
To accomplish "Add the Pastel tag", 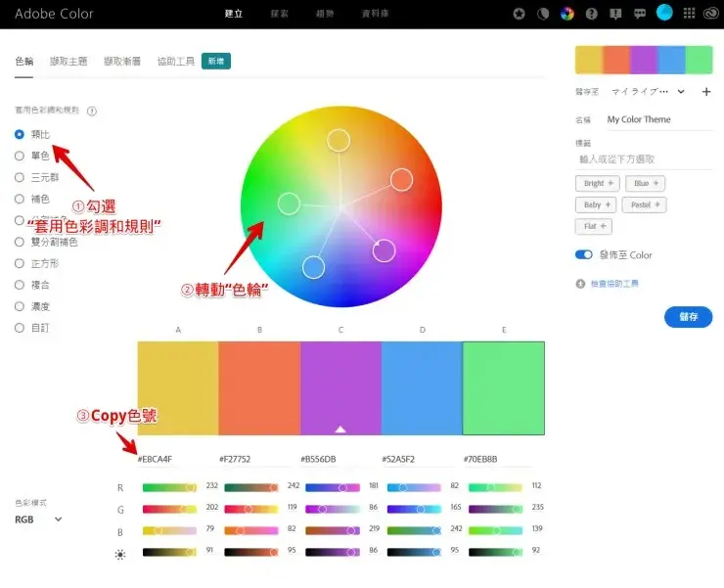I will tap(644, 204).
